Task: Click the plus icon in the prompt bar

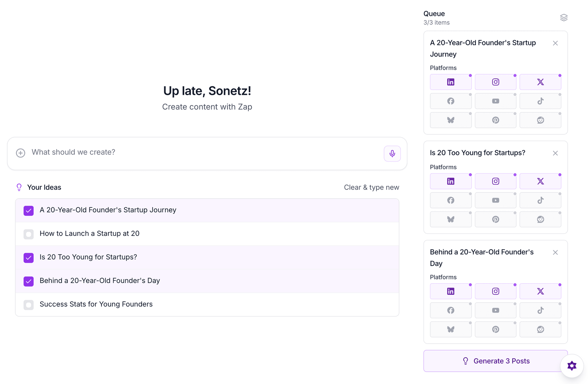Action: click(20, 153)
